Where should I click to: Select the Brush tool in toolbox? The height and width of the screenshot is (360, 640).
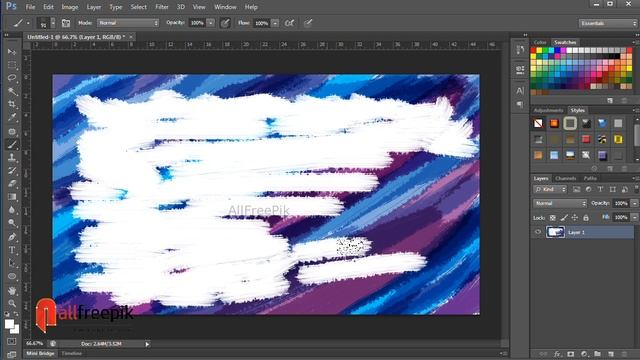[x=12, y=144]
